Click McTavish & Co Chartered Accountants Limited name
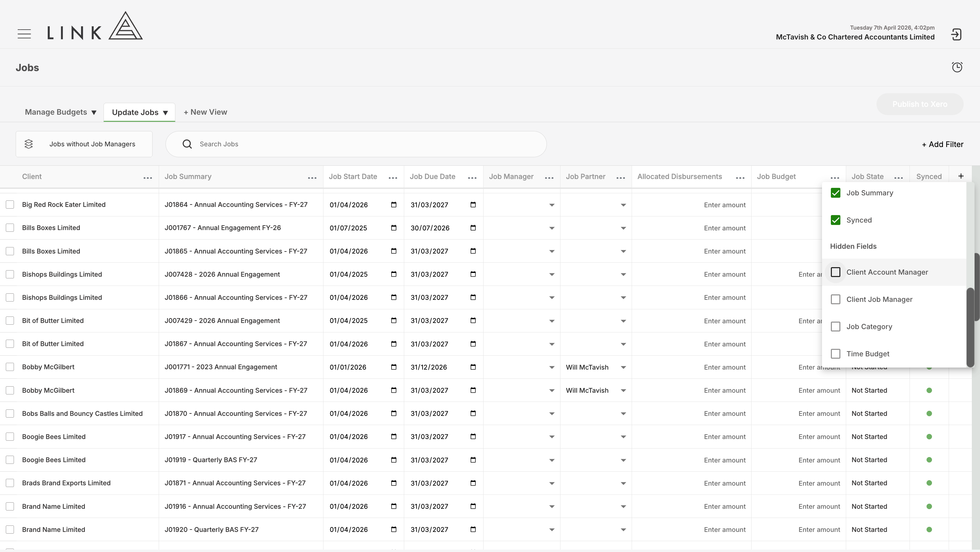Image resolution: width=980 pixels, height=552 pixels. 855,37
